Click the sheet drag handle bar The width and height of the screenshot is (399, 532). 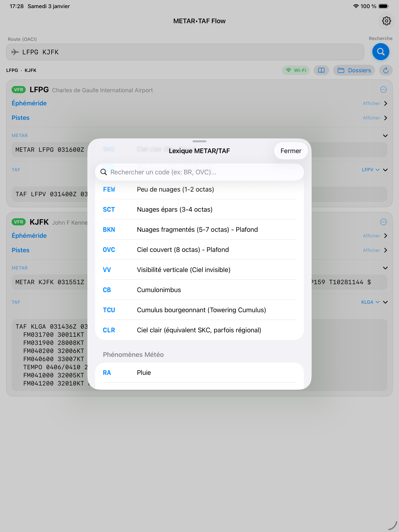pyautogui.click(x=199, y=141)
